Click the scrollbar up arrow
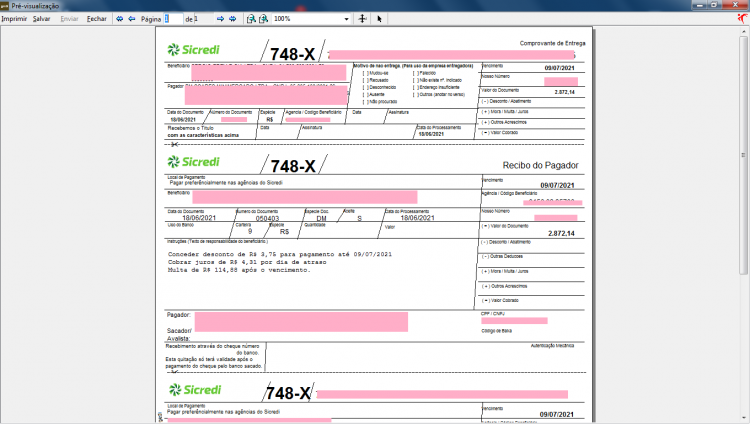This screenshot has height=424, width=750. tap(744, 31)
